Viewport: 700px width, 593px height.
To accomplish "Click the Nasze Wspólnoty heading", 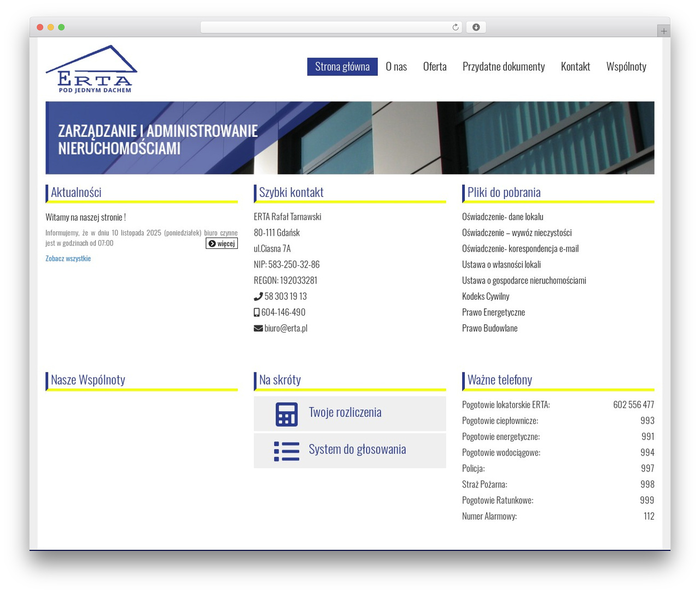I will [x=88, y=380].
